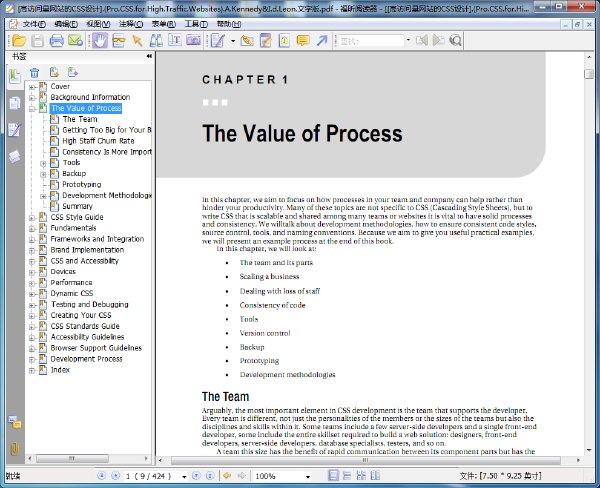Screen dimensions: 600x488
Task: Open the Attachments paperclip panel
Action: click(15, 449)
